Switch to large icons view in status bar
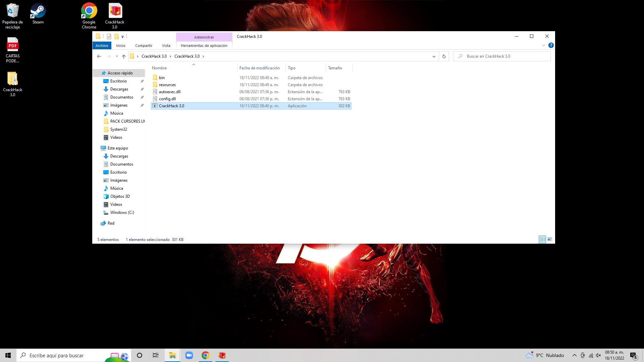The height and width of the screenshot is (362, 644). coord(550,239)
